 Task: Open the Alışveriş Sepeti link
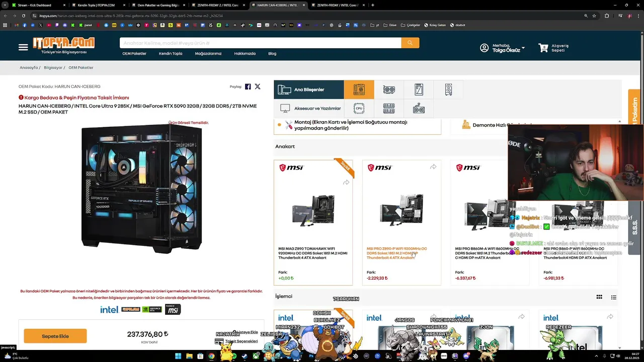coord(560,48)
